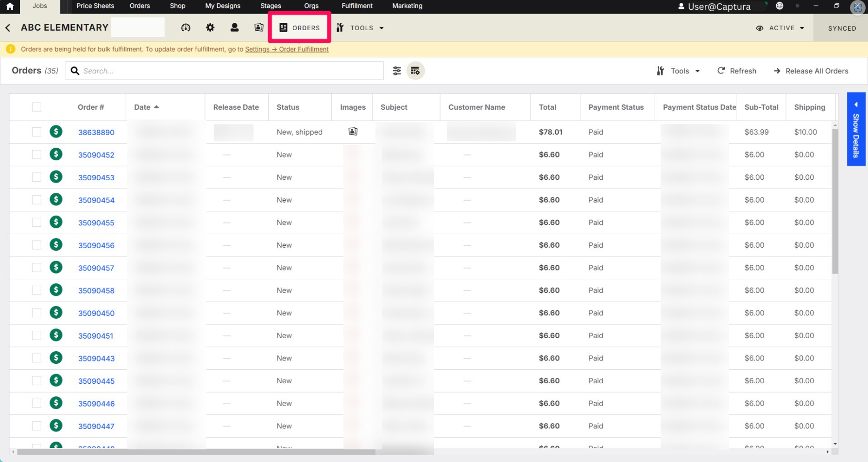This screenshot has width=868, height=462.
Task: Click the search magnifier icon
Action: (75, 71)
